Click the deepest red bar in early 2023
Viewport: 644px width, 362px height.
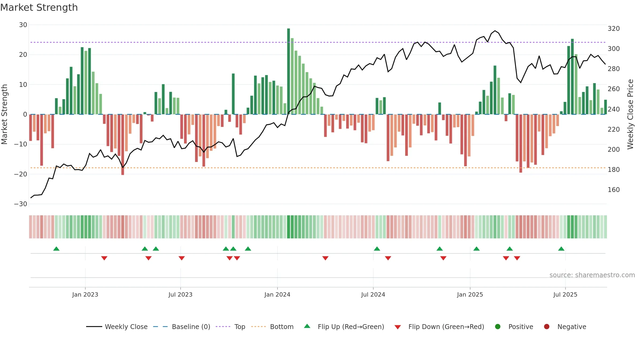(x=123, y=145)
